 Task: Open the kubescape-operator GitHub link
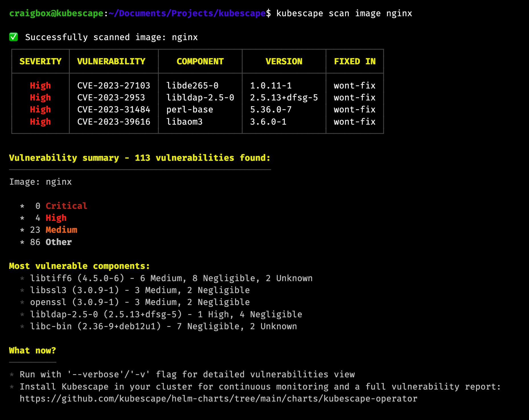218,398
